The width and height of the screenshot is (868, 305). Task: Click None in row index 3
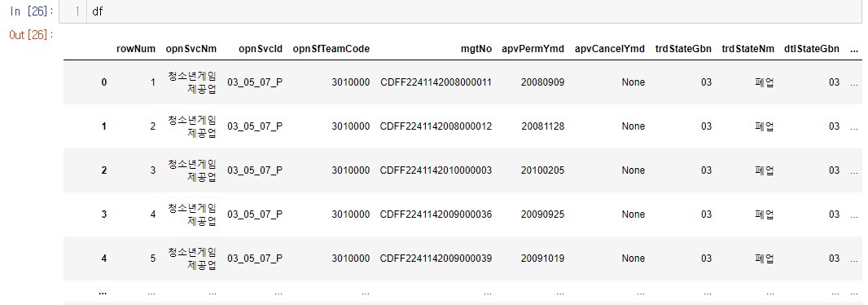[633, 214]
